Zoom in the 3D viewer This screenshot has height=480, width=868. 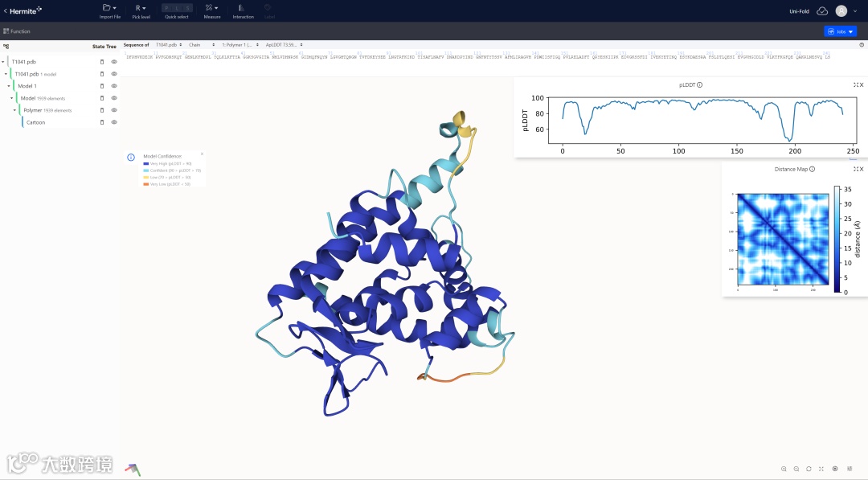784,469
